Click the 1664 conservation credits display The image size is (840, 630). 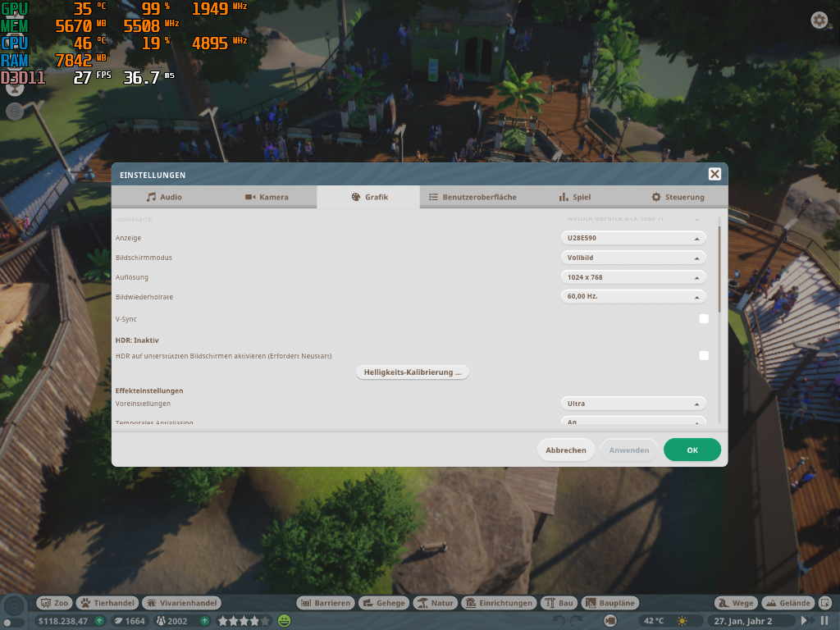click(x=130, y=622)
